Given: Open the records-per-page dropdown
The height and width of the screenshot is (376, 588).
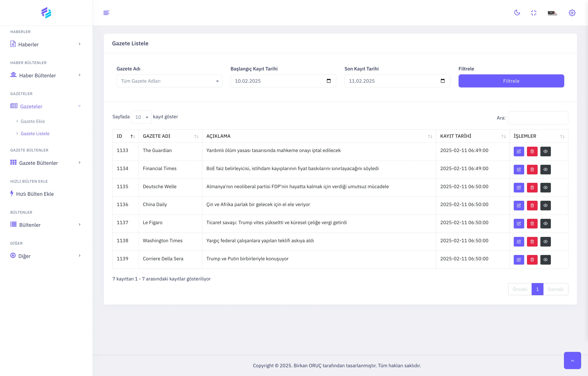Looking at the screenshot, I should [x=141, y=117].
